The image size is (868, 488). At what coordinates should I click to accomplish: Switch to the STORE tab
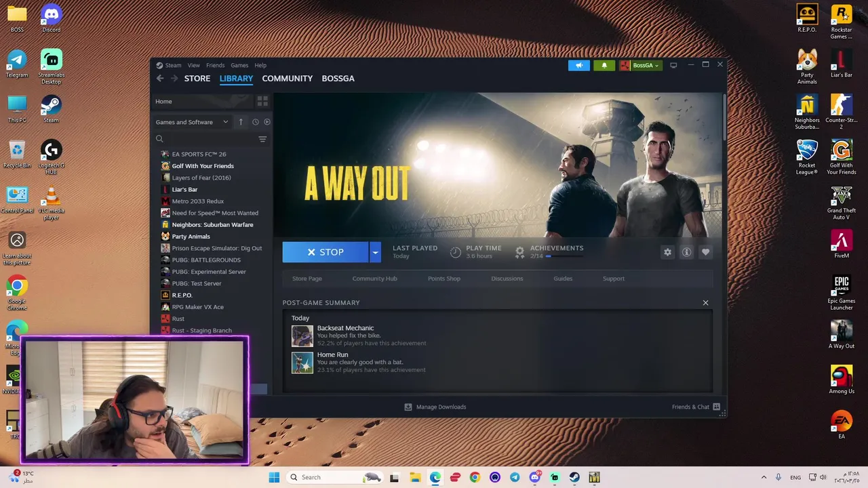coord(197,79)
